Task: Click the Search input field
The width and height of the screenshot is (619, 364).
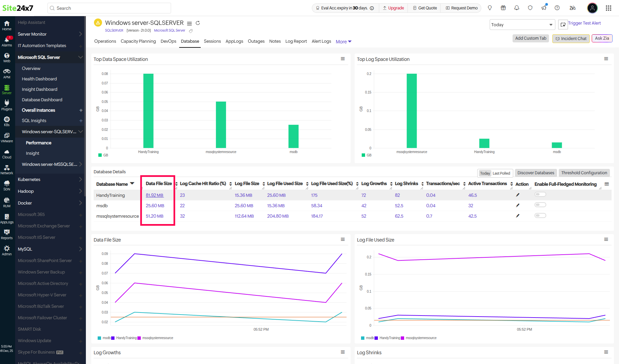Action: pos(109,8)
